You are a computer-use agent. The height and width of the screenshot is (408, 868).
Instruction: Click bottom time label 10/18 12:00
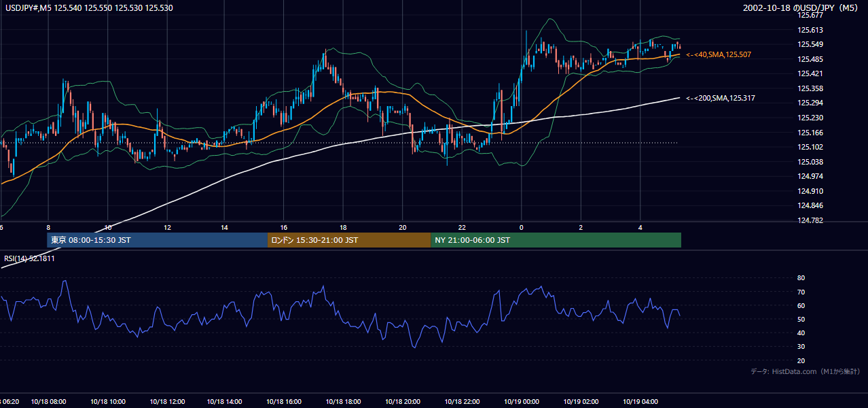(167, 402)
